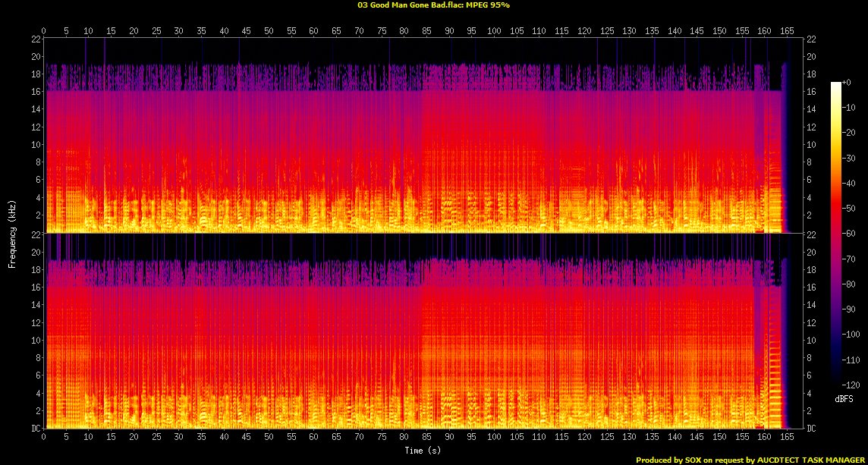The height and width of the screenshot is (465, 868).
Task: Select the 40 second mark on the top time axis
Action: 224,31
